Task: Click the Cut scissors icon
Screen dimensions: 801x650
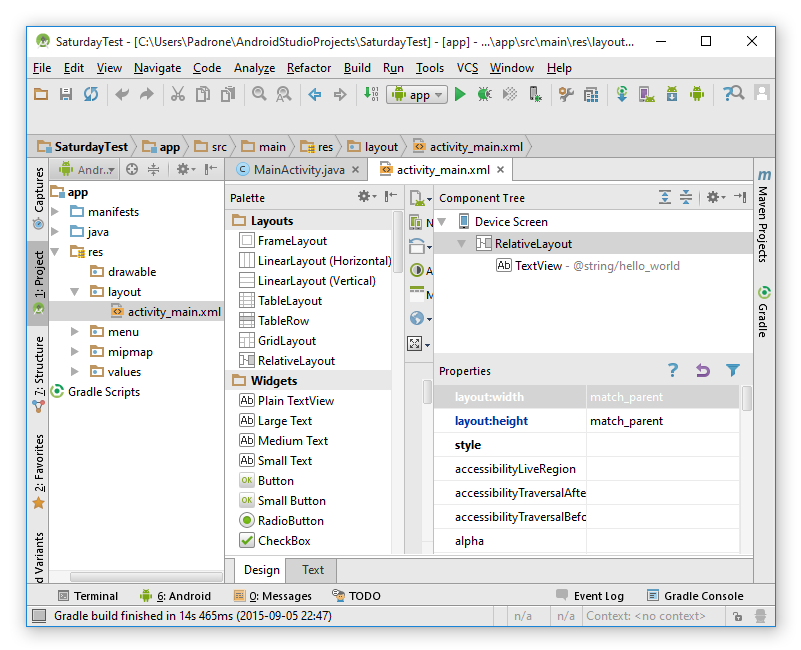Action: pos(177,94)
